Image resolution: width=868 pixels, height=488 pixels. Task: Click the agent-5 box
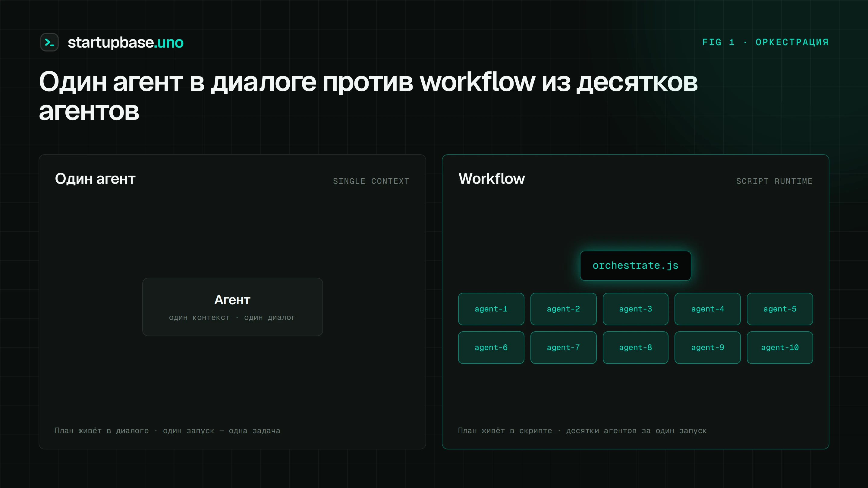click(x=780, y=309)
